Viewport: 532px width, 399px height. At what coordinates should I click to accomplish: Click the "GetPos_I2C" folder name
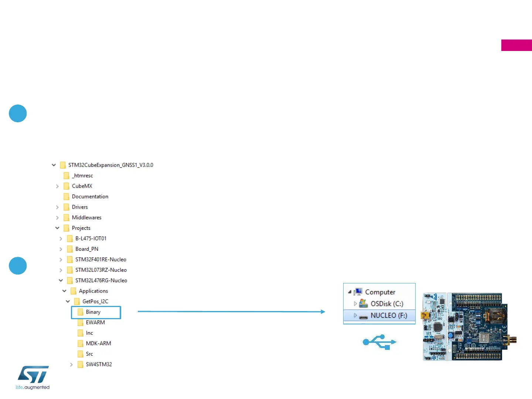pos(95,301)
